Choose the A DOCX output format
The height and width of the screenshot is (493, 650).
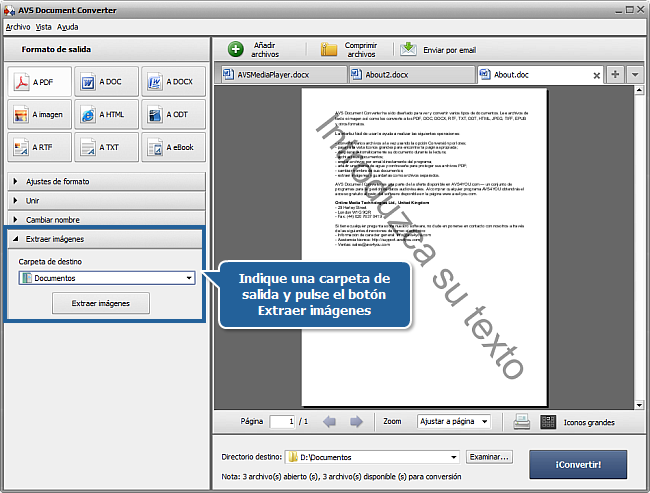173,82
